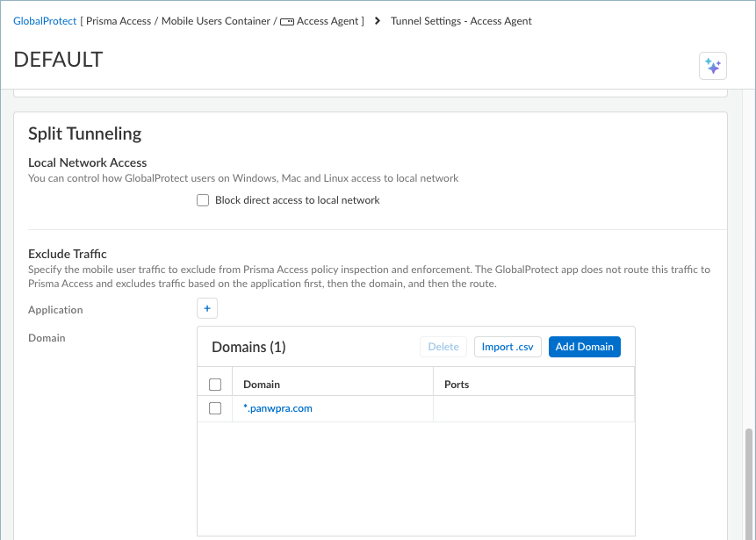Click the breadcrumb chevron before Tunnel Settings
This screenshot has width=756, height=540.
(x=378, y=21)
